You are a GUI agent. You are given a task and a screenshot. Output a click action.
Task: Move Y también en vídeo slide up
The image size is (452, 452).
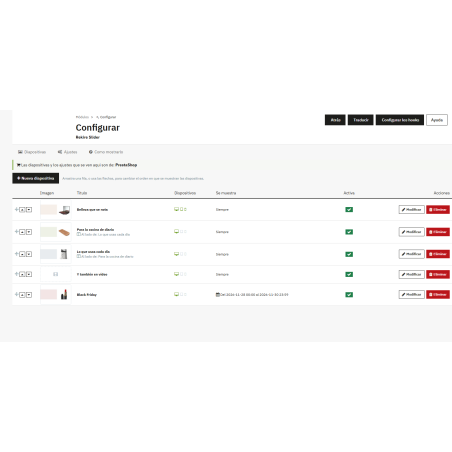click(x=22, y=274)
